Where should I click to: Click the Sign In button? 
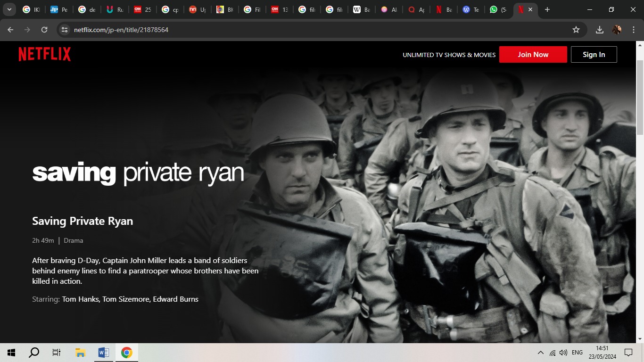point(594,55)
